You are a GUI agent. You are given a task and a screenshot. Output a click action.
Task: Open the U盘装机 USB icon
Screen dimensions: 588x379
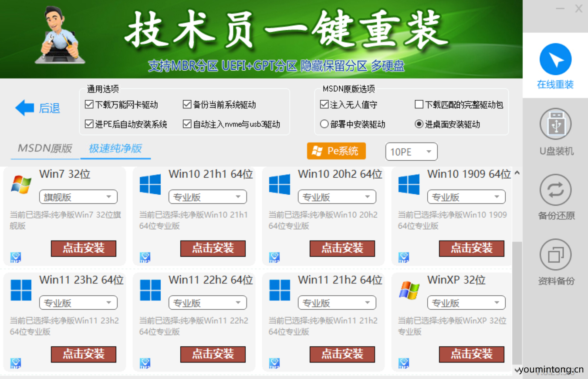555,125
